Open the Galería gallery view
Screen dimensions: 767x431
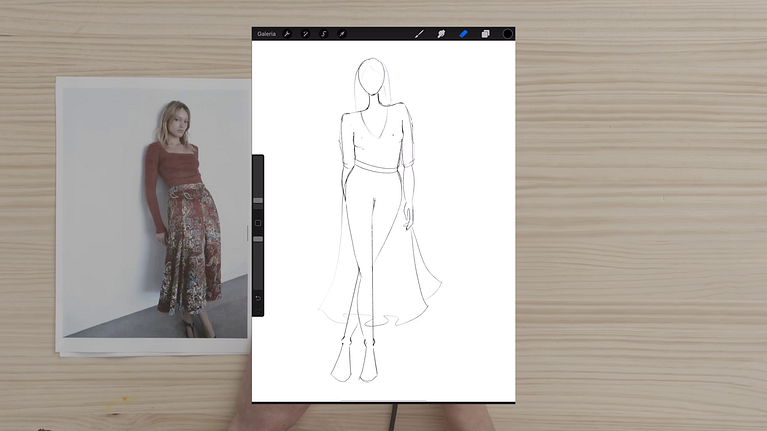point(266,34)
